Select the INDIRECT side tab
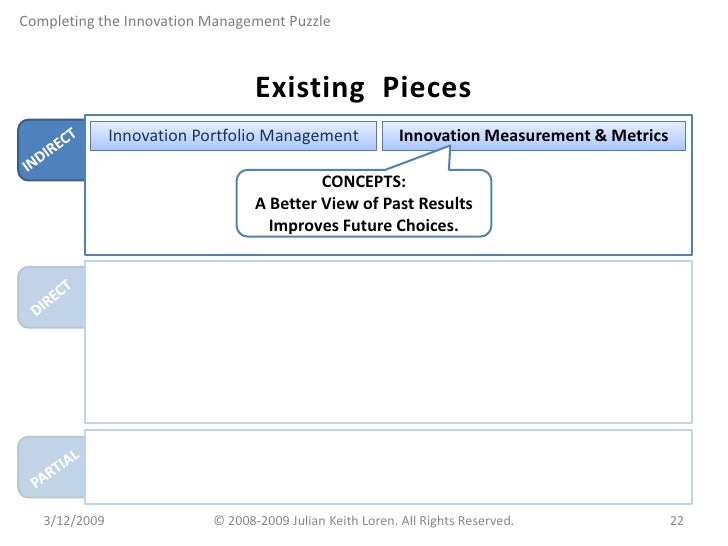 click(51, 150)
